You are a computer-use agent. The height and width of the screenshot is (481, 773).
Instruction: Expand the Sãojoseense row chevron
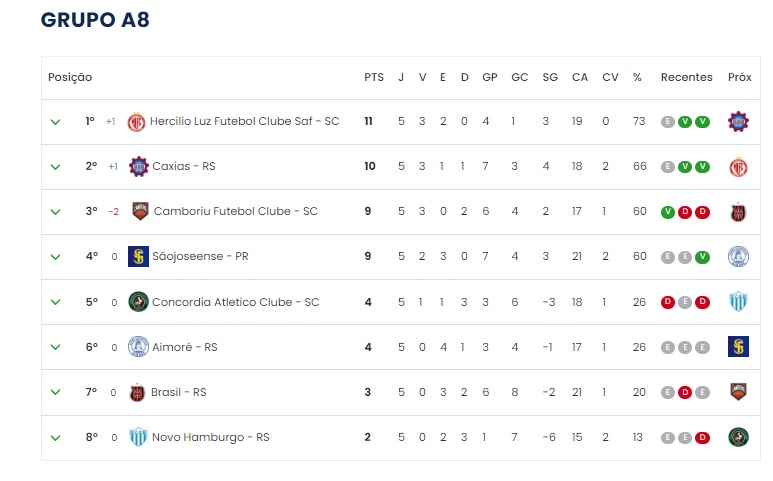56,257
